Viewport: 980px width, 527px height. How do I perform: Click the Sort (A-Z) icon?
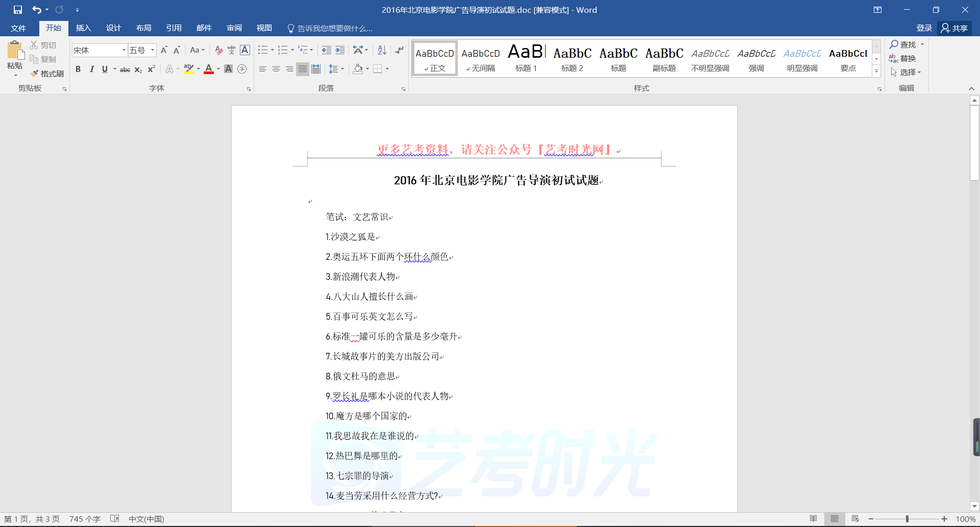coord(382,50)
